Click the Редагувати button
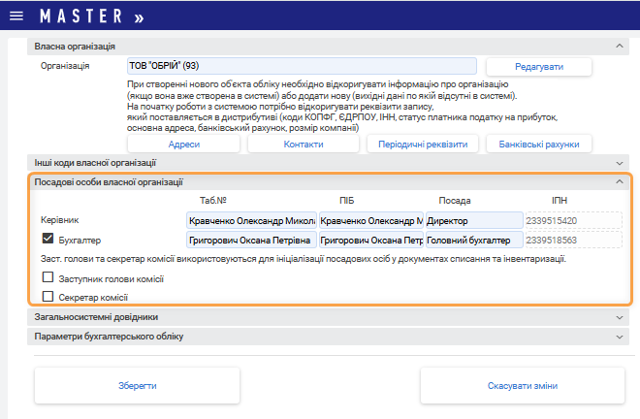 [x=539, y=66]
